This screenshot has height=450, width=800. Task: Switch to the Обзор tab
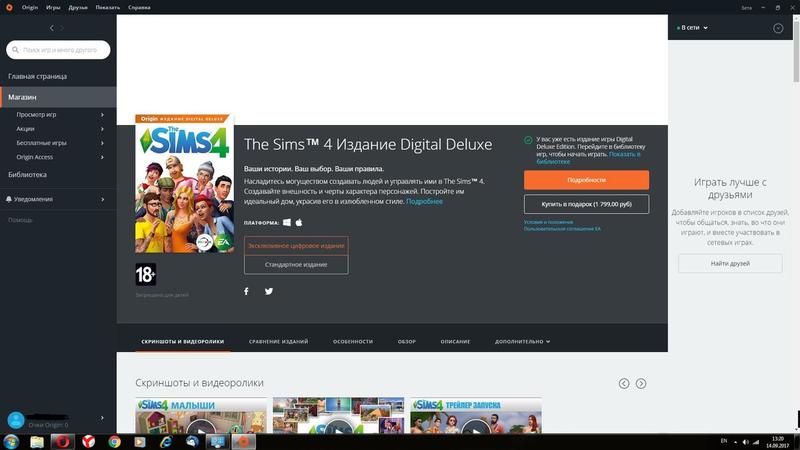(x=407, y=341)
